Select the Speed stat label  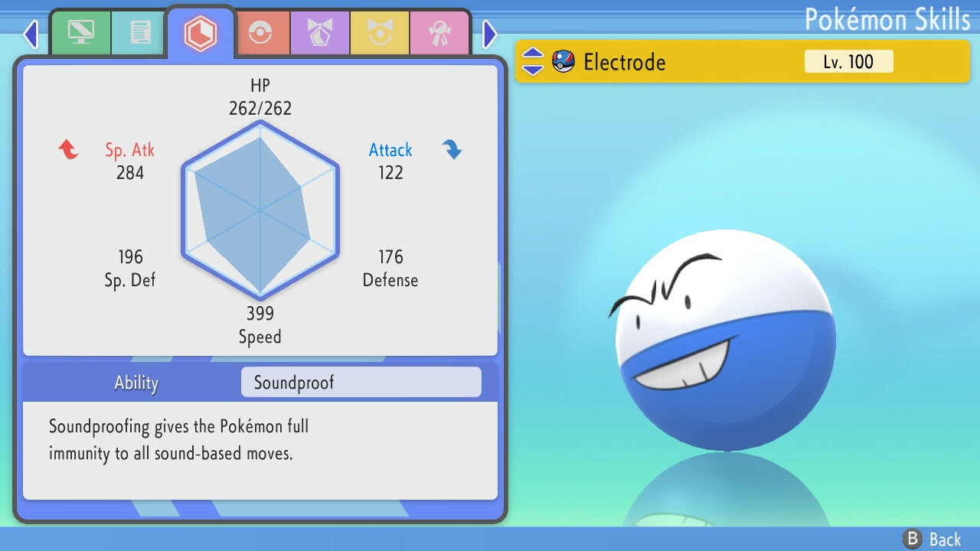click(x=260, y=337)
